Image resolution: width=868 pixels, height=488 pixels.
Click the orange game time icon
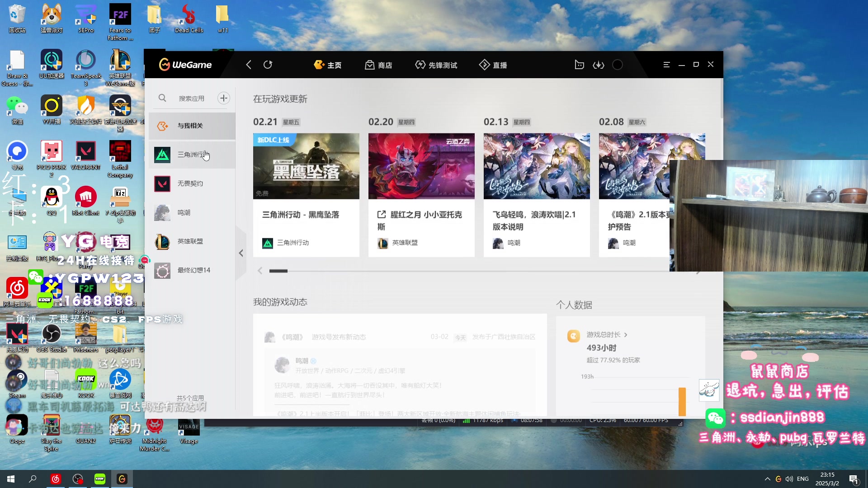(574, 336)
